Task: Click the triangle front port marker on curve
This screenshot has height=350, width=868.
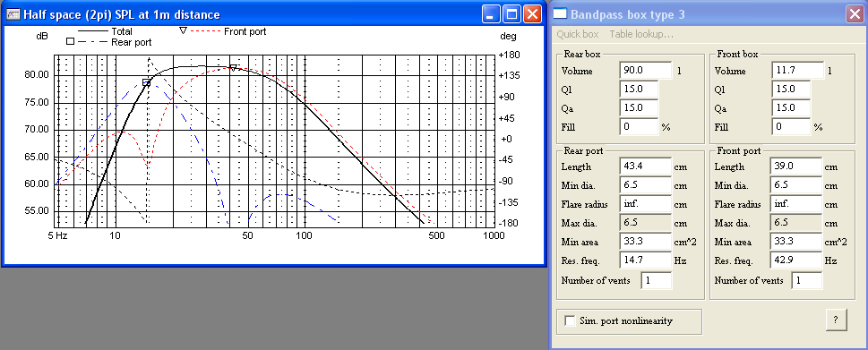Action: tap(234, 67)
